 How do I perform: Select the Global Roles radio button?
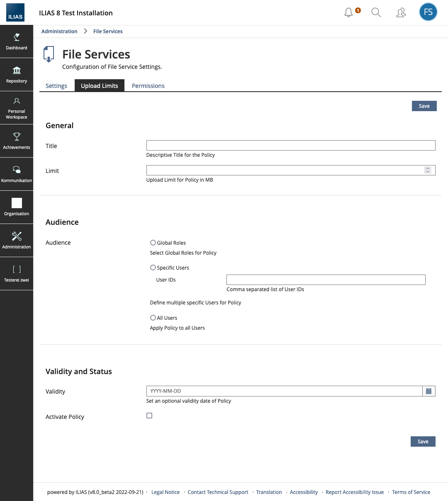click(153, 243)
